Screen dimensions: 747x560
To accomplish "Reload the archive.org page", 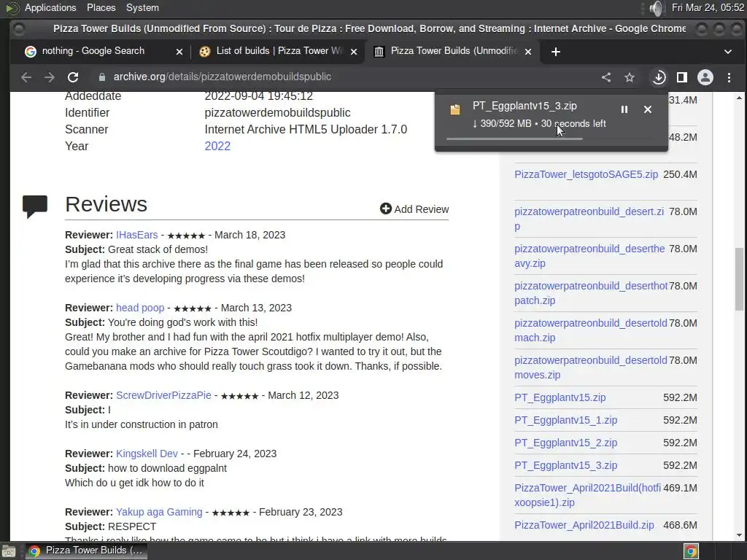I will [x=73, y=77].
